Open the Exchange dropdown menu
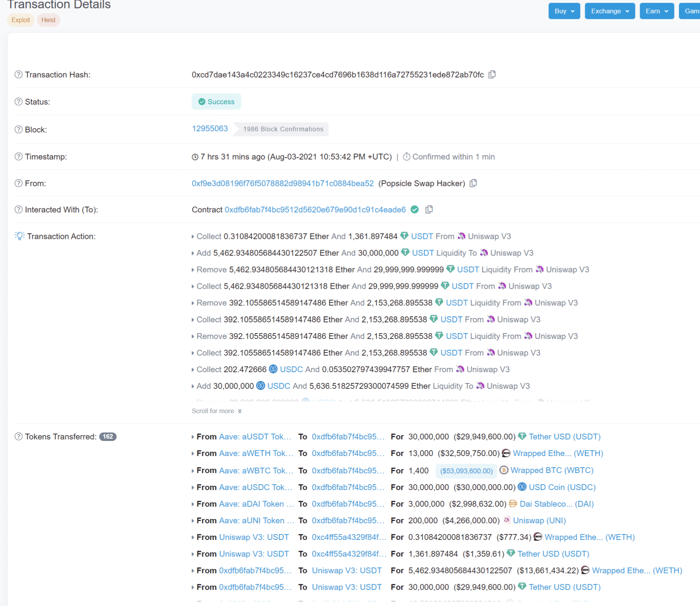 click(x=610, y=11)
